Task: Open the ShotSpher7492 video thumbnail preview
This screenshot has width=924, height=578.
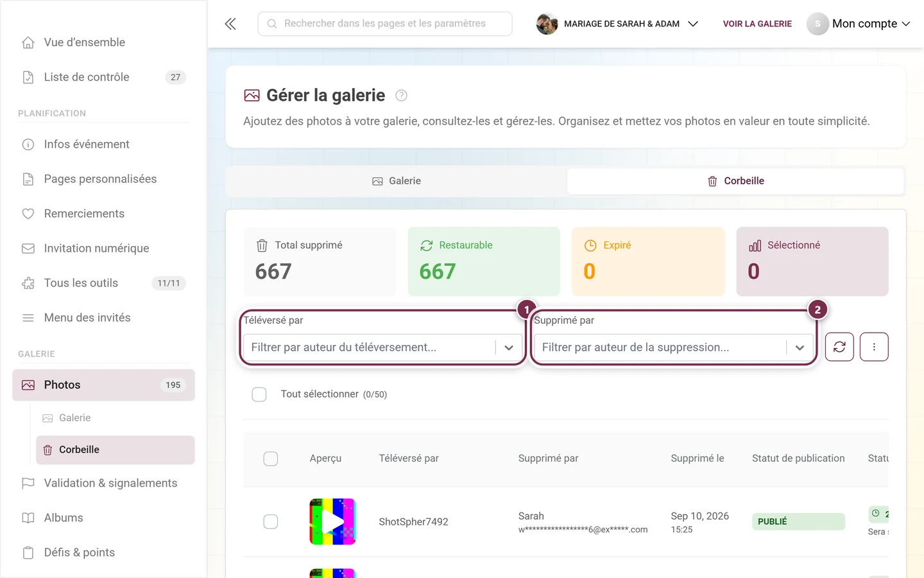Action: [332, 521]
